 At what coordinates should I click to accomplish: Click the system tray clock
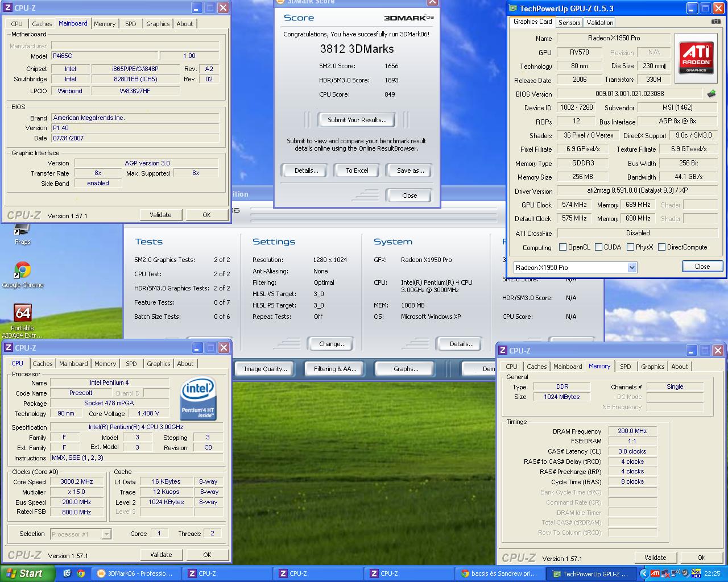coord(712,574)
